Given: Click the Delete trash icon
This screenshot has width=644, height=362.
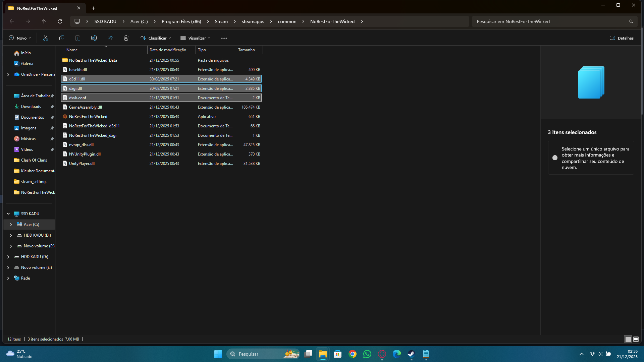Looking at the screenshot, I should [x=126, y=38].
